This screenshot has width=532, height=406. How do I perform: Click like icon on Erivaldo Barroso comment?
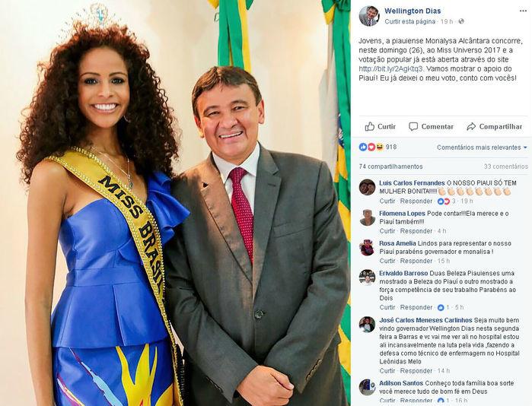441,307
